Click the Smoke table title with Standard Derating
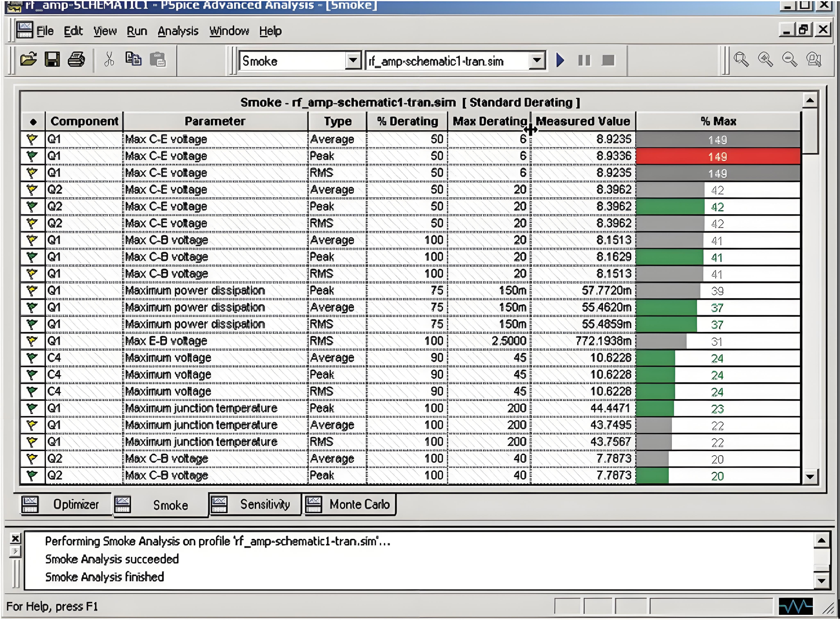This screenshot has height=620, width=840. [x=410, y=102]
